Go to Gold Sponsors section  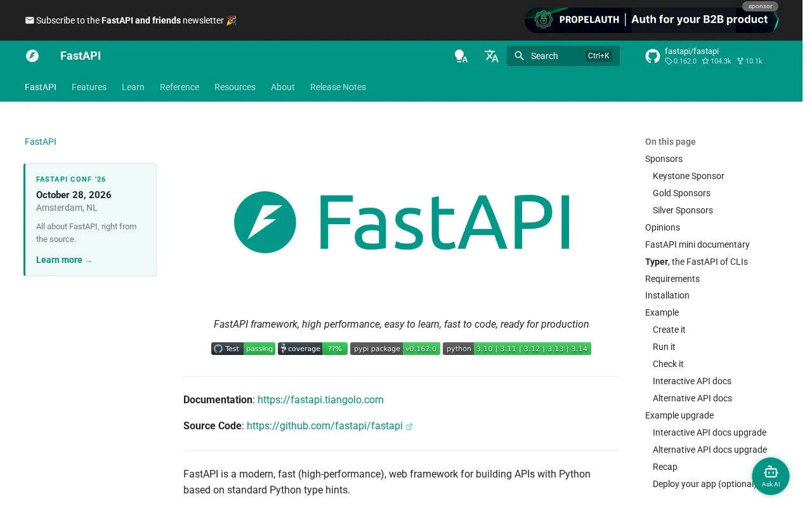pyautogui.click(x=681, y=193)
